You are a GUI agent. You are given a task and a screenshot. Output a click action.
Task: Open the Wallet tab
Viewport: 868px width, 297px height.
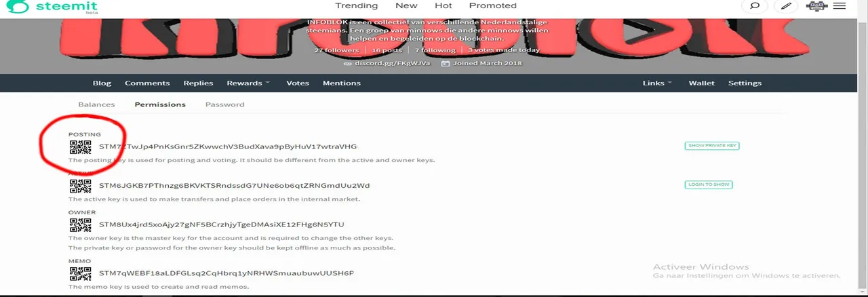(x=702, y=83)
